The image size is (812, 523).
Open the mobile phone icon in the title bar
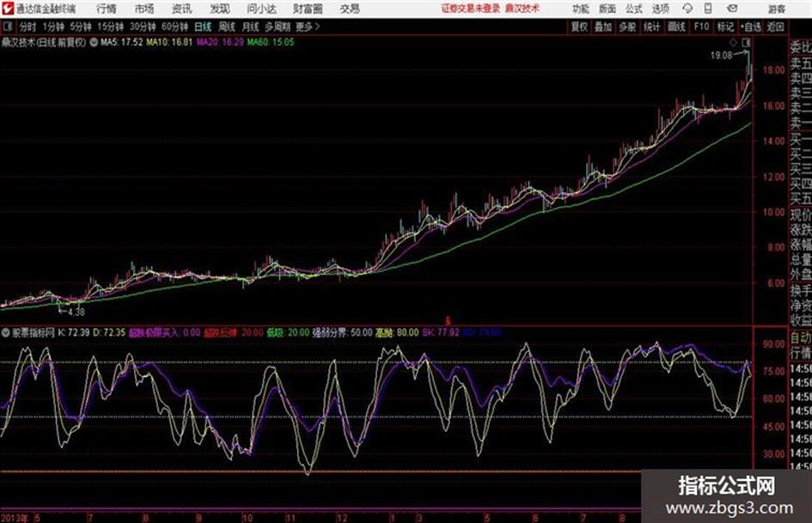(x=708, y=9)
